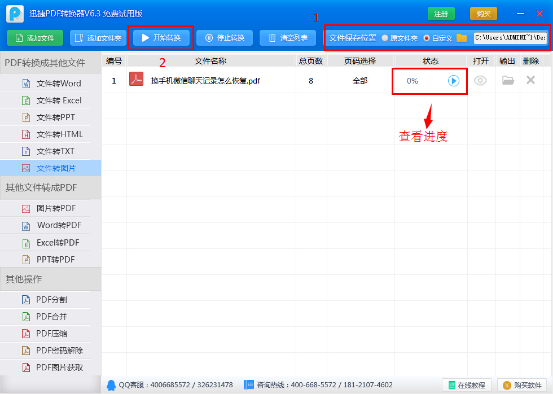The image size is (553, 394).
Task: Click the orange 购买 button
Action: (x=484, y=14)
